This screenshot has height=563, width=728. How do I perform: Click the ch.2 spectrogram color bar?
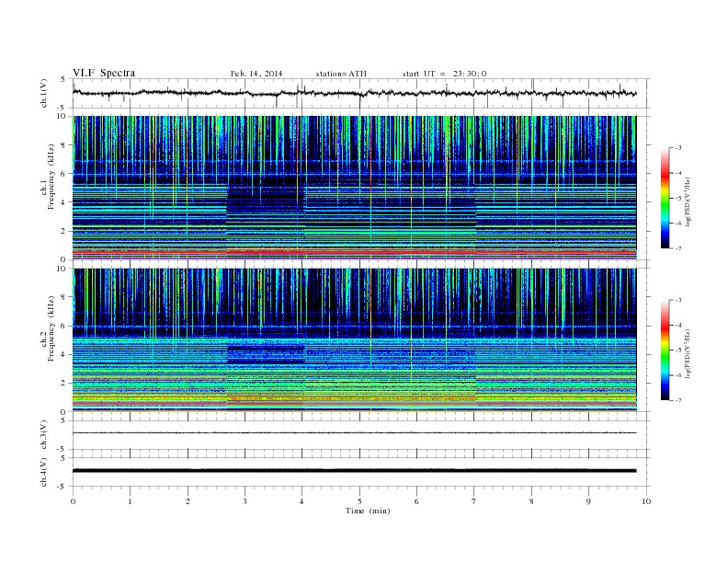[x=665, y=350]
